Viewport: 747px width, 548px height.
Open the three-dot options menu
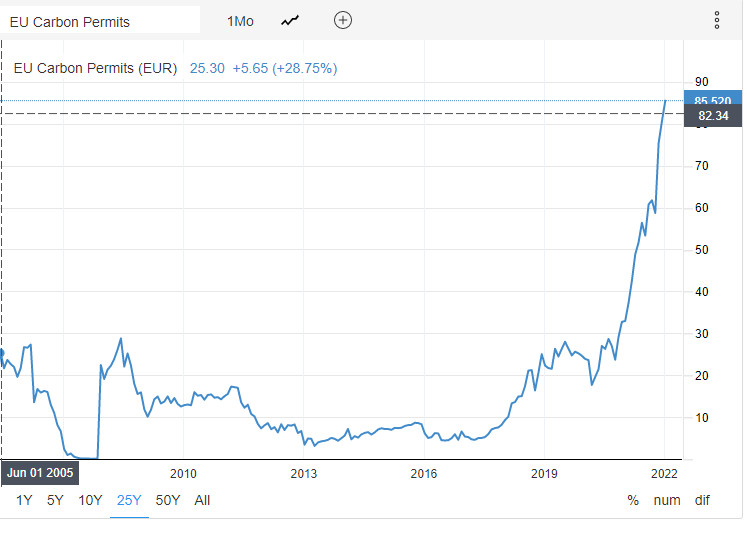coord(717,21)
